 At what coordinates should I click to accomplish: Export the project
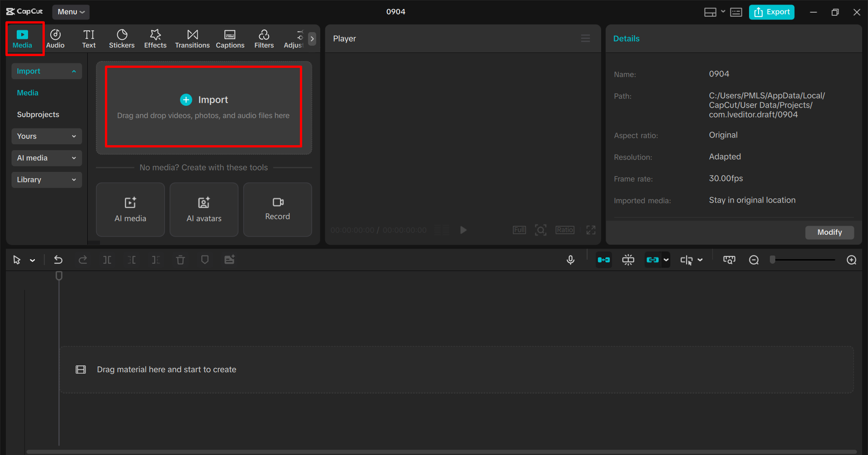click(772, 12)
